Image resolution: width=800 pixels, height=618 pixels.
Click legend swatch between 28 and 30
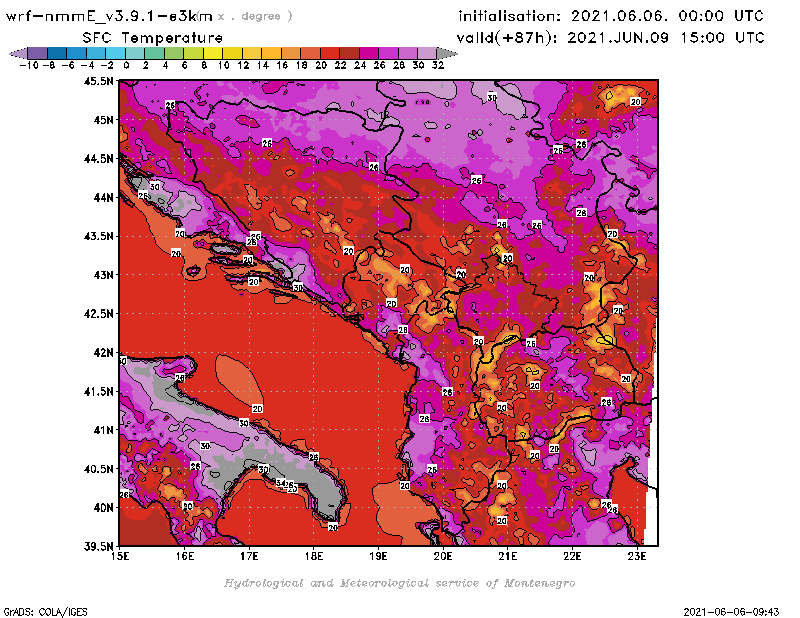point(407,53)
